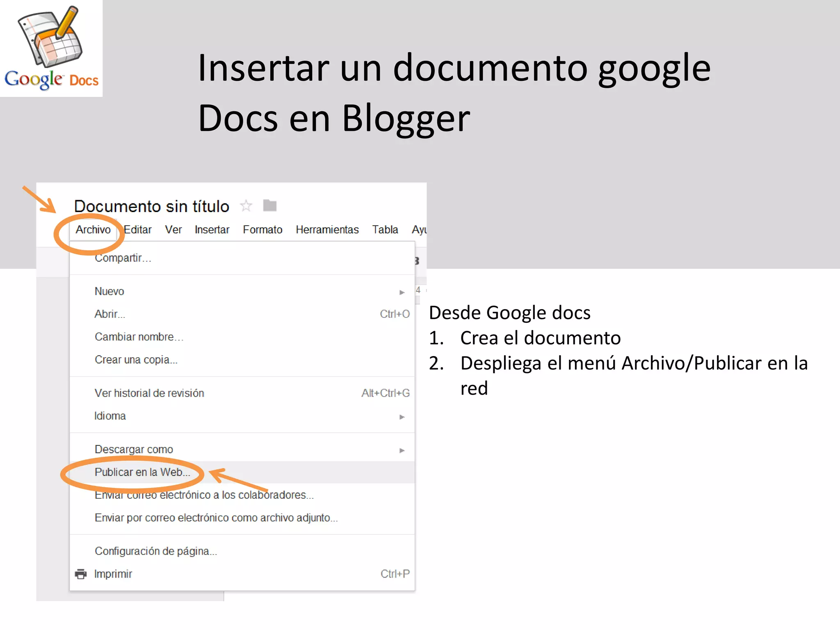840x630 pixels.
Task: Click the Documento sin título title field
Action: tap(152, 206)
